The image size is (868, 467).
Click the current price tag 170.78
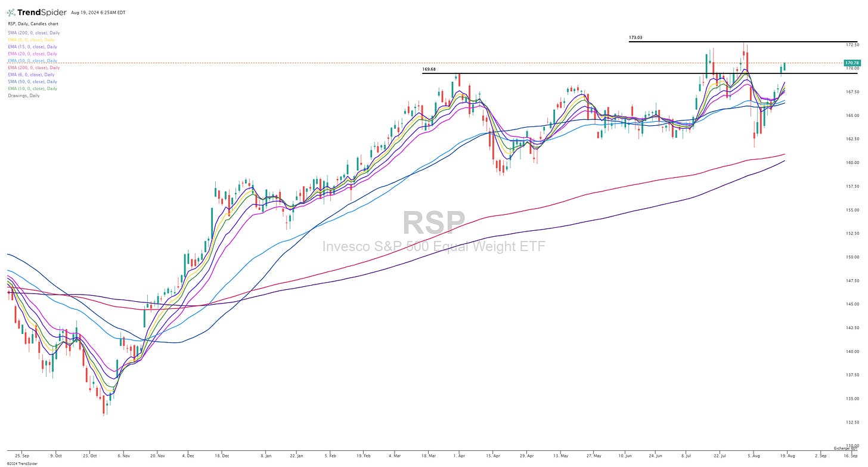point(852,63)
